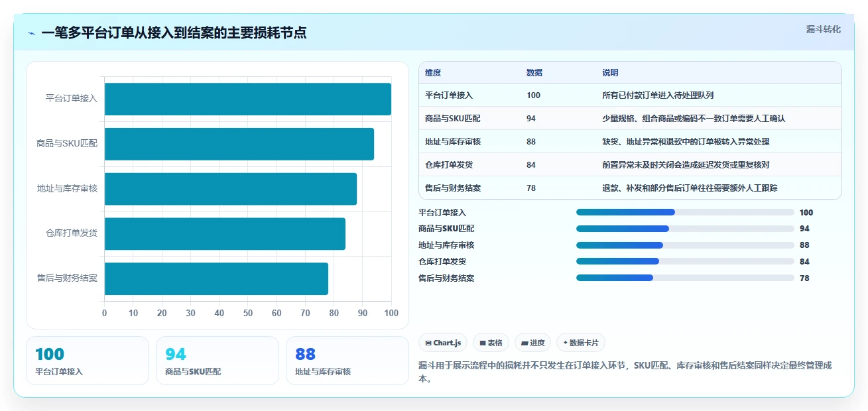The width and height of the screenshot is (868, 411).
Task: Click 仓库打单发货 in the table's 维度 column
Action: tap(449, 165)
